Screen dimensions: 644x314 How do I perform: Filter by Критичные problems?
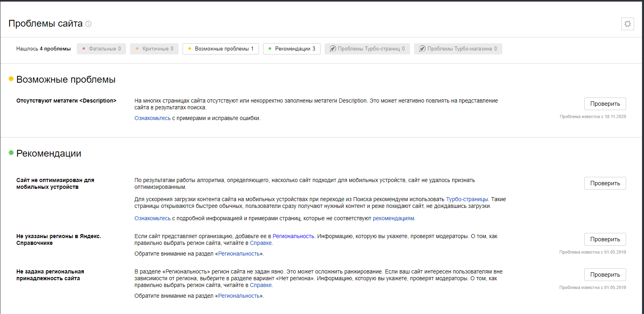coord(154,49)
